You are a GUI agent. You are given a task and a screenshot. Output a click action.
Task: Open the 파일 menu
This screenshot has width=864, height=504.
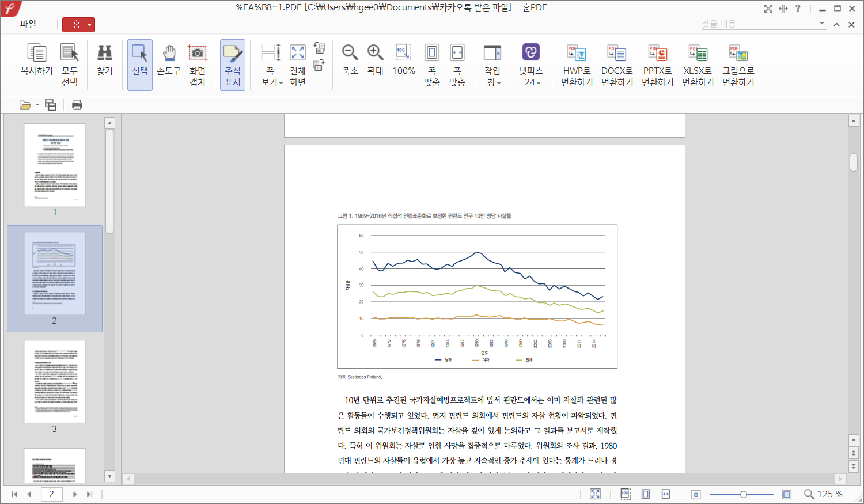pos(28,24)
